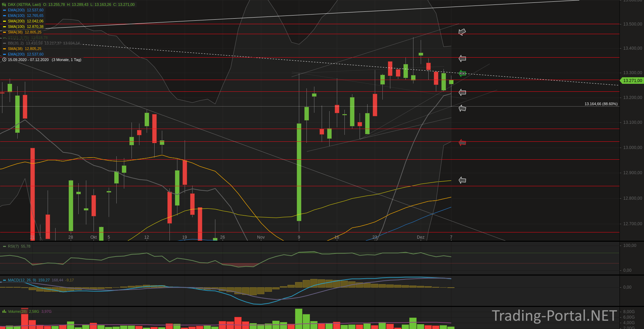Click the MACD histogram value -9,17

(69, 280)
